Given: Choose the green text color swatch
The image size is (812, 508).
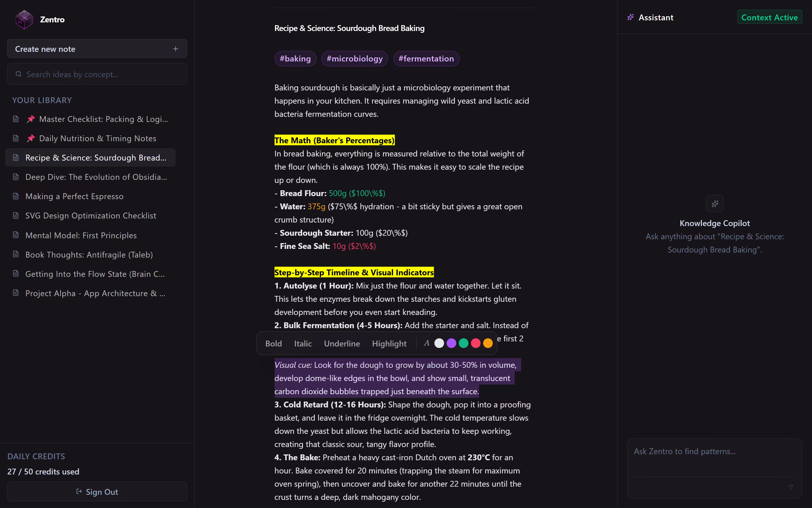Looking at the screenshot, I should coord(463,343).
